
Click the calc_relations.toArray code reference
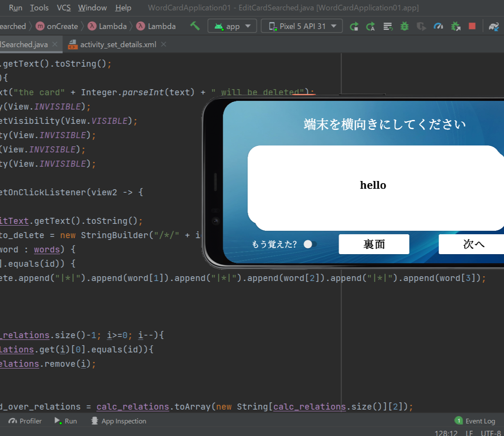coord(153,407)
